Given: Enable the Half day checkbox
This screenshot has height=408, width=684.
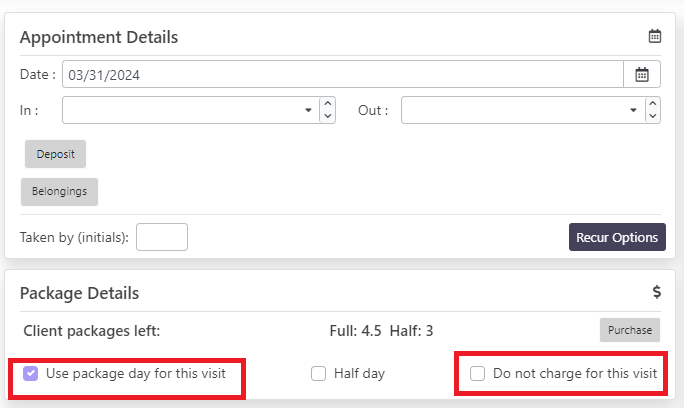Looking at the screenshot, I should click(x=319, y=374).
